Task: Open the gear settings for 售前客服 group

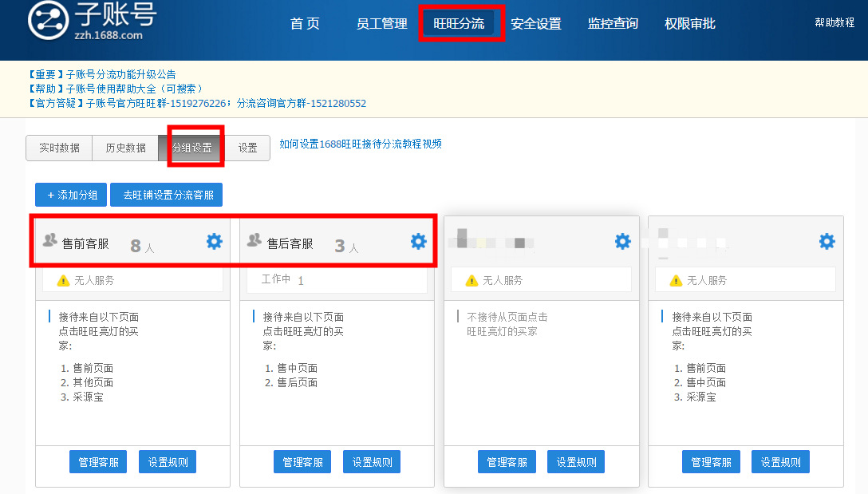Action: tap(214, 242)
